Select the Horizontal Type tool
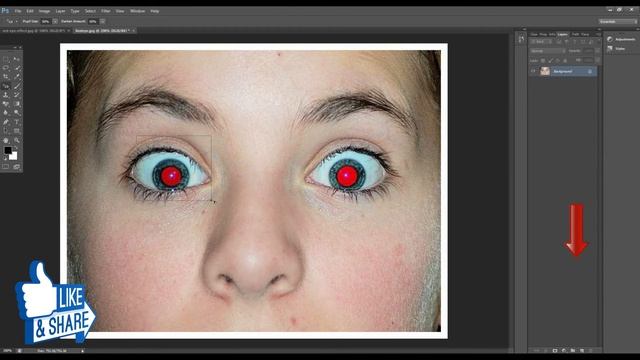Image resolution: width=640 pixels, height=360 pixels. (x=17, y=122)
